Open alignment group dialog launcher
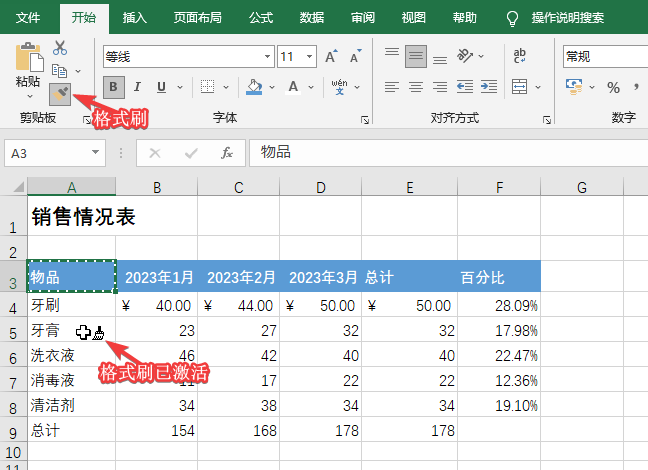 coord(547,120)
